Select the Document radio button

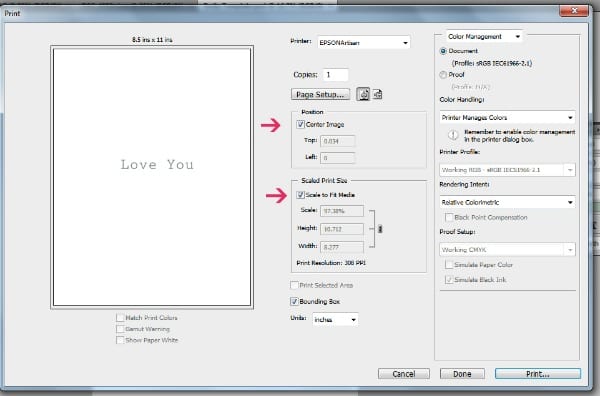pos(443,51)
